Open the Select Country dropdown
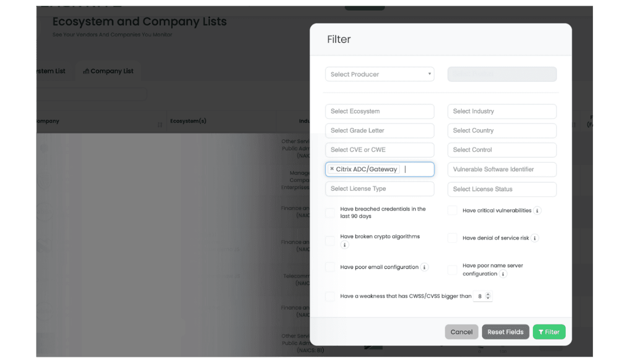Image resolution: width=644 pixels, height=363 pixels. click(502, 131)
